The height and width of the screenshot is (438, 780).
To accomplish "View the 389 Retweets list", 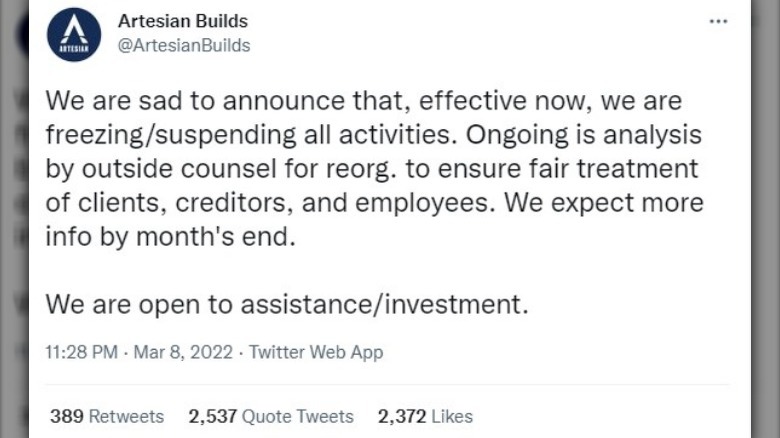I will (107, 416).
